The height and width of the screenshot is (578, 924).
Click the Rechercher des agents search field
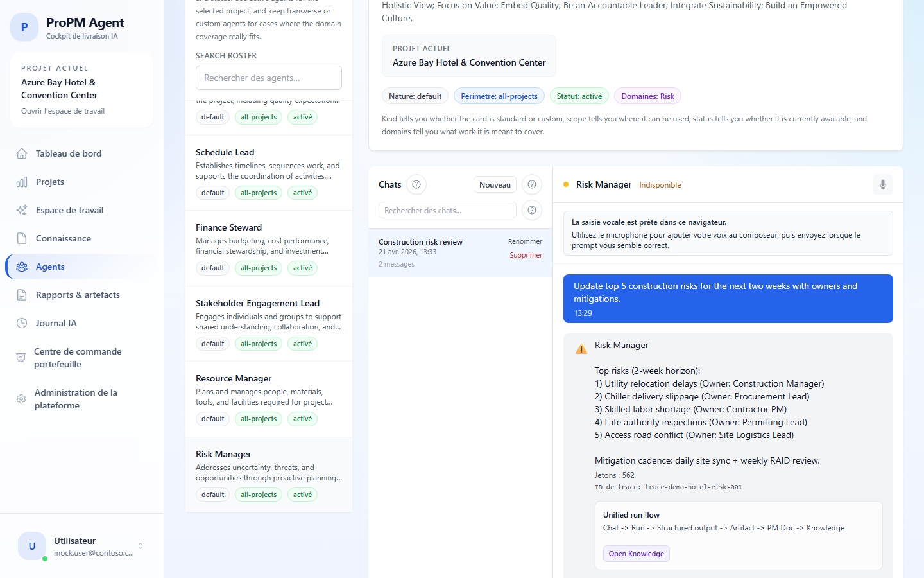tap(268, 77)
